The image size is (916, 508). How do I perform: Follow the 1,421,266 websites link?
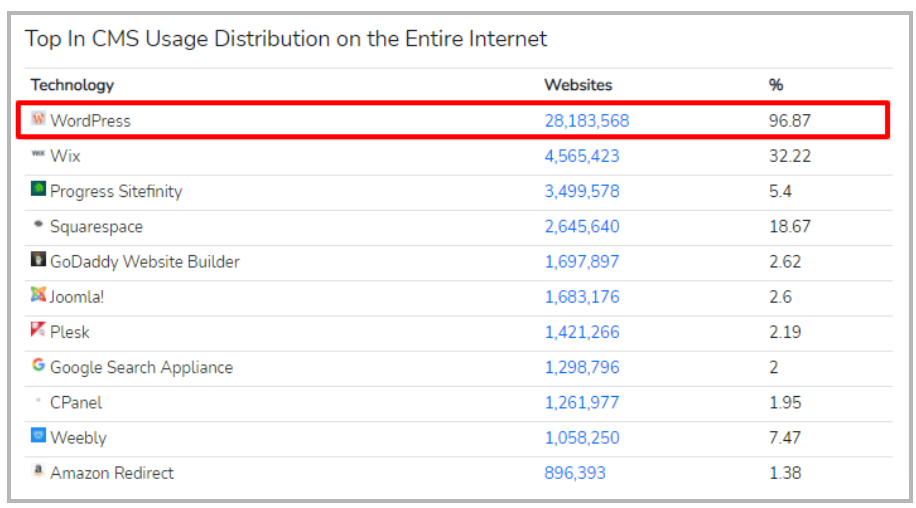tap(582, 332)
